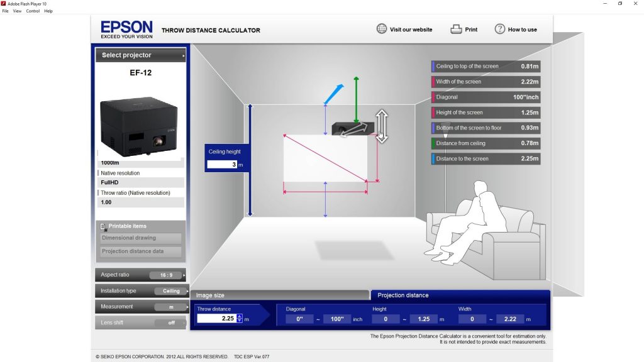The height and width of the screenshot is (362, 644).
Task: Click the Width of the screen row
Action: coord(486,82)
